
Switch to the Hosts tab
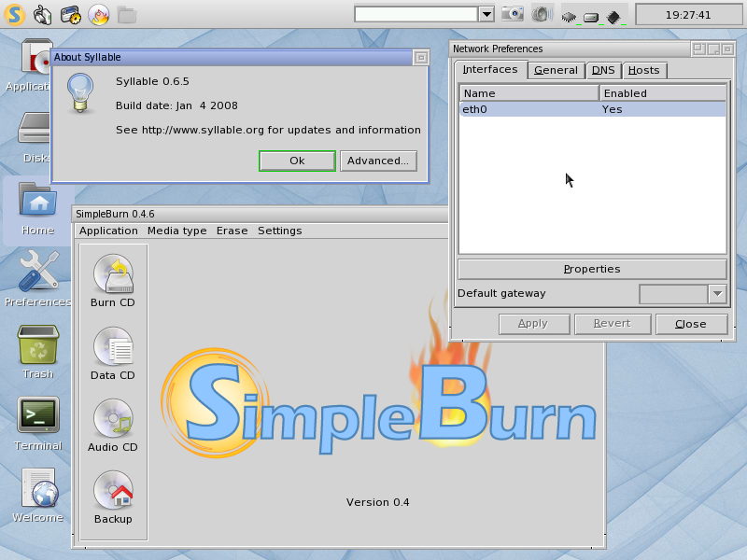click(x=644, y=71)
